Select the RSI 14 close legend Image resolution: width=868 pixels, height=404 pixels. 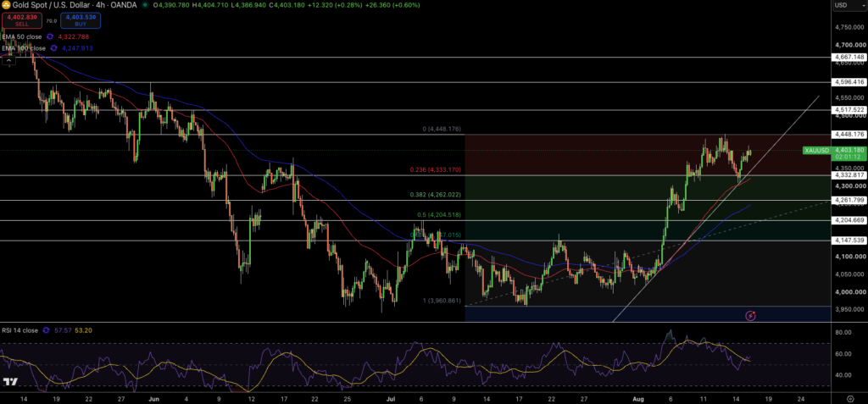[20, 330]
